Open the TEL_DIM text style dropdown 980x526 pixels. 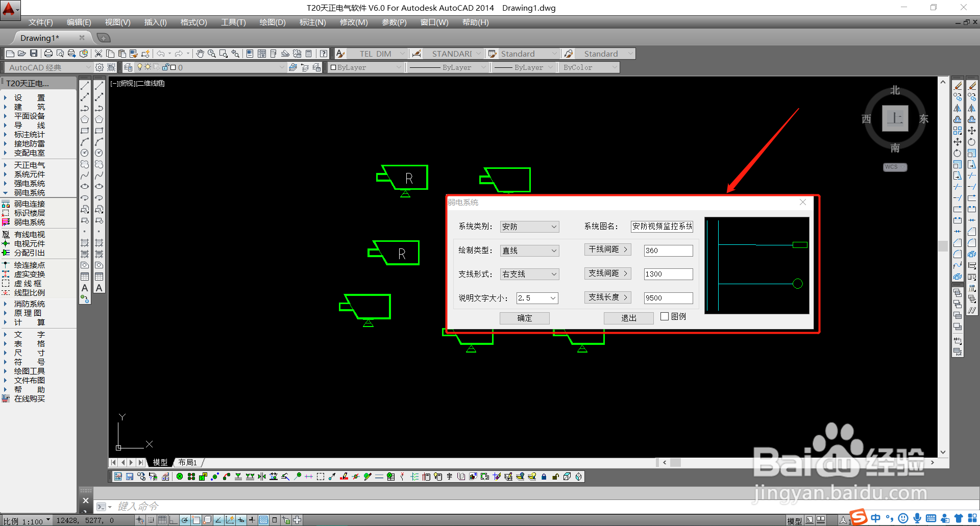pos(378,54)
